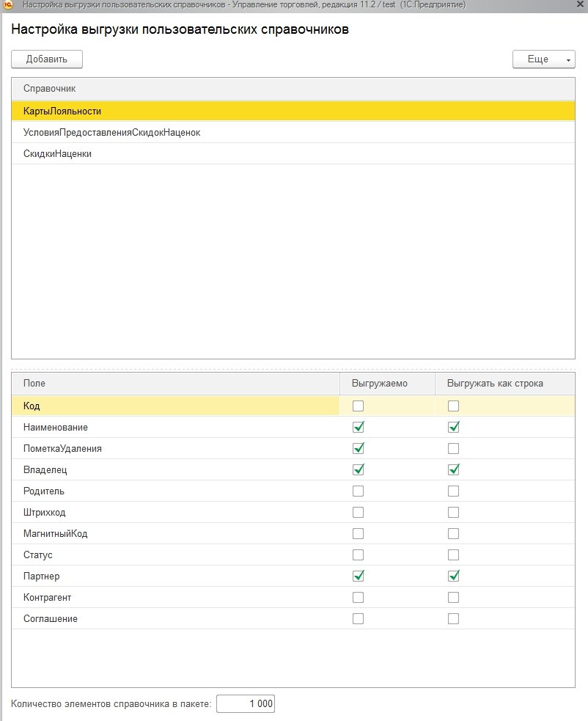Select the Наименование field name
Viewport: 588px width, 721px height.
[56, 427]
